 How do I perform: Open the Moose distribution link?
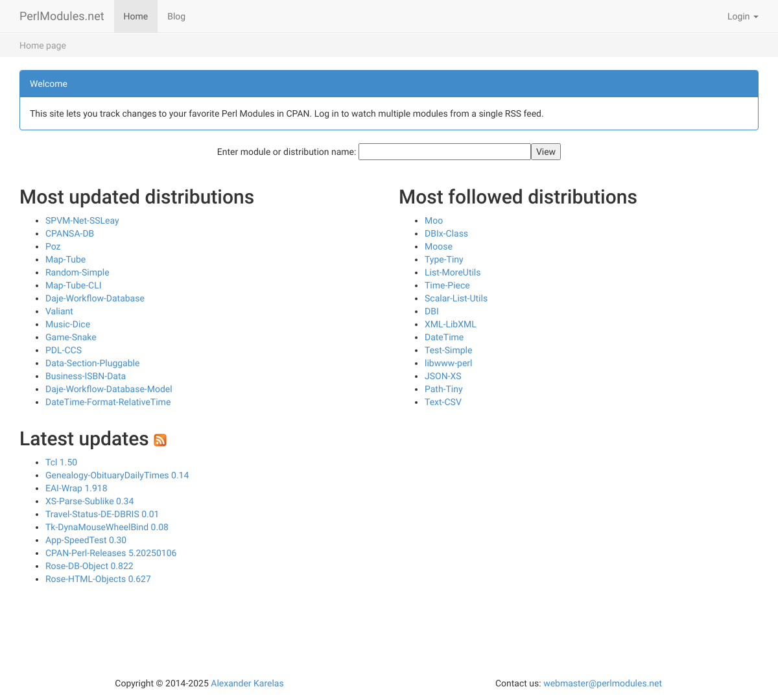438,246
